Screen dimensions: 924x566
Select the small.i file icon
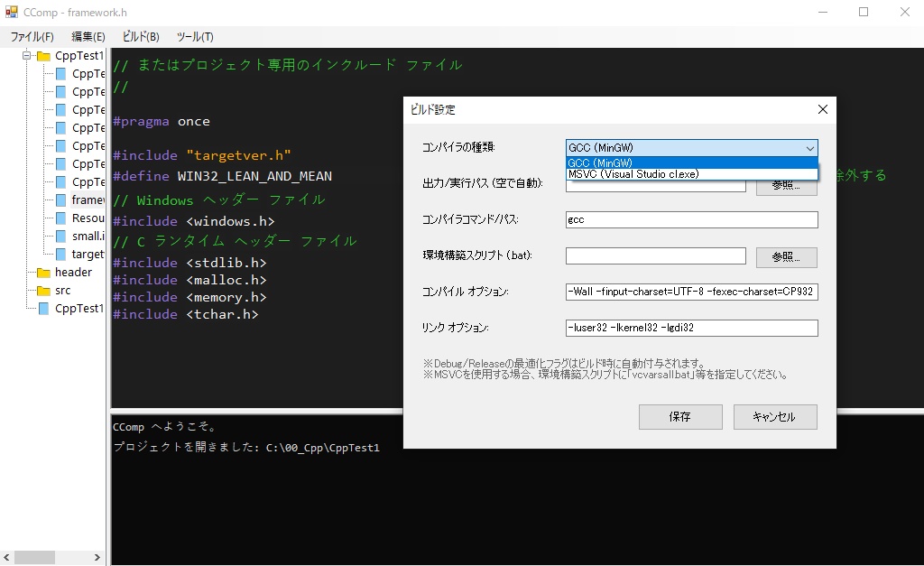(60, 236)
